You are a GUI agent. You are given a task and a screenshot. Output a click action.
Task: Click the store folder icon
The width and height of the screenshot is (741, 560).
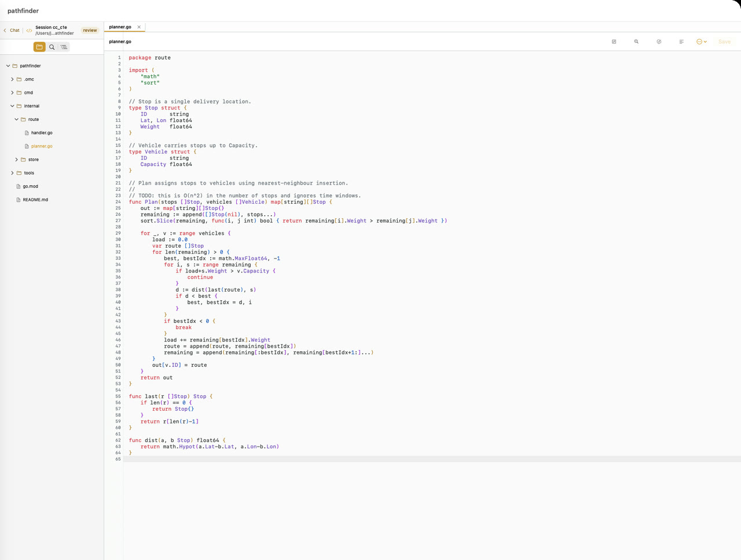coord(23,160)
